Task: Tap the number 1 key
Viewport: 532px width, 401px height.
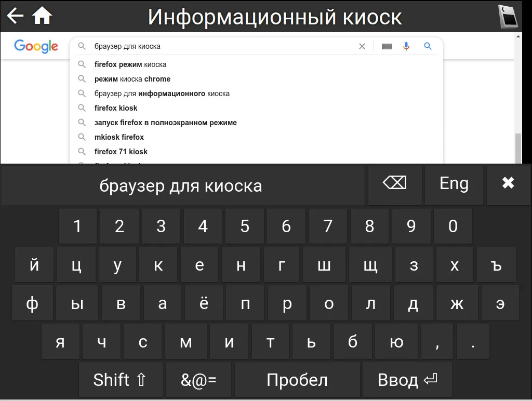Action: coord(78,226)
